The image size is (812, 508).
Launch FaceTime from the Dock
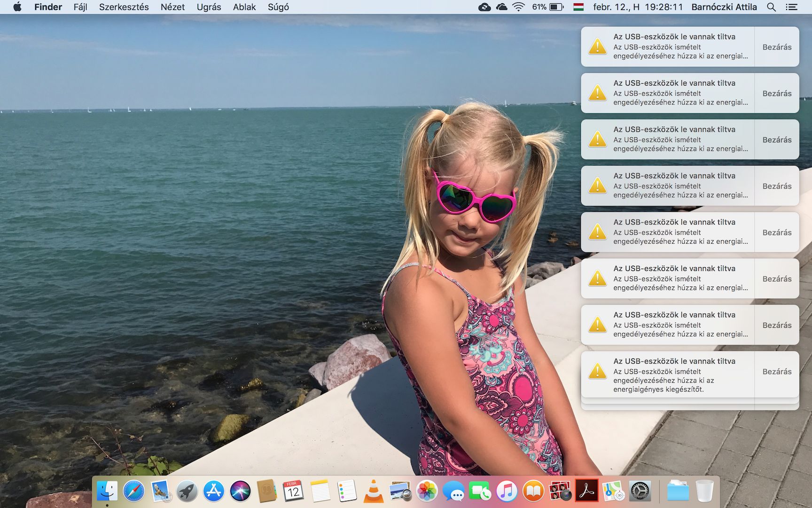(480, 491)
